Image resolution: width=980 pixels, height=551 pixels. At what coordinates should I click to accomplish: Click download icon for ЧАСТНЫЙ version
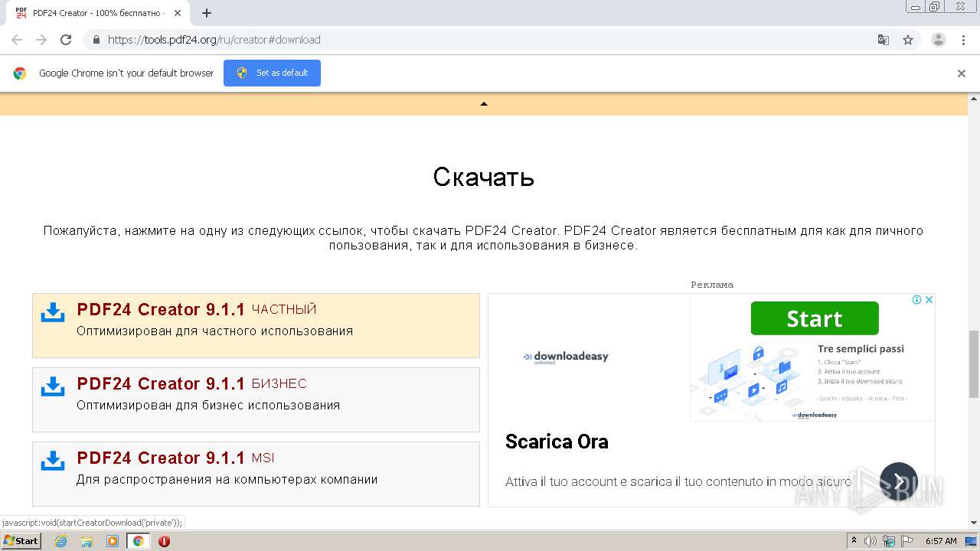click(x=53, y=312)
